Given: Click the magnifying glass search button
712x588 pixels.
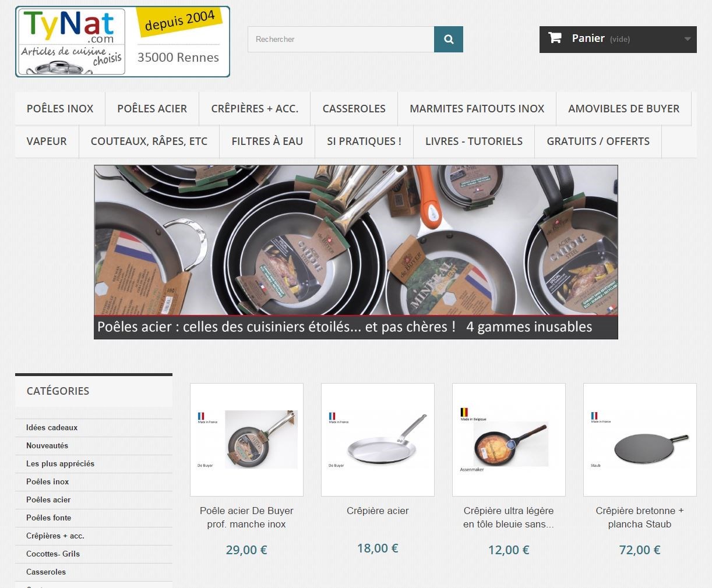Looking at the screenshot, I should point(449,39).
